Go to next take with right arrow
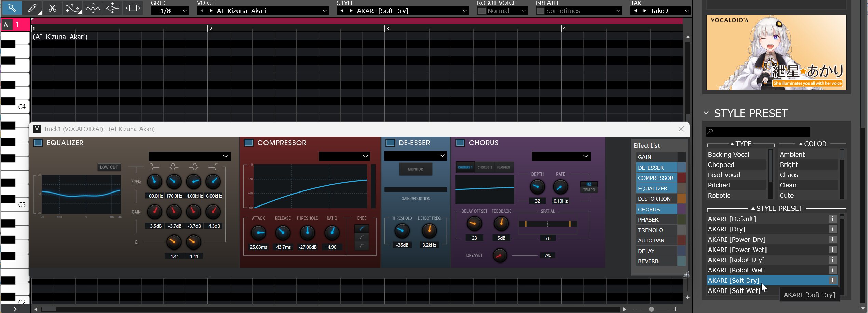The width and height of the screenshot is (868, 313). pyautogui.click(x=645, y=11)
